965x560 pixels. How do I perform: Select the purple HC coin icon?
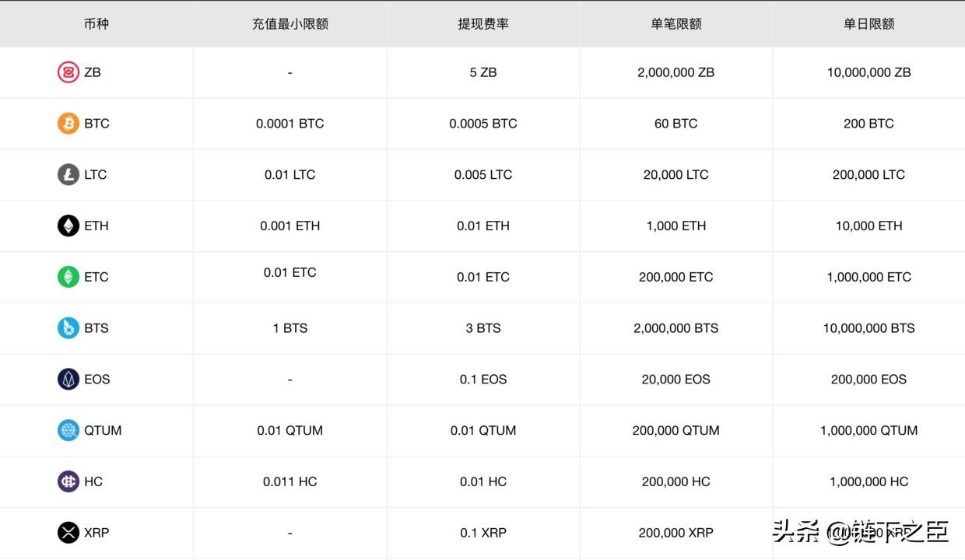pyautogui.click(x=68, y=481)
